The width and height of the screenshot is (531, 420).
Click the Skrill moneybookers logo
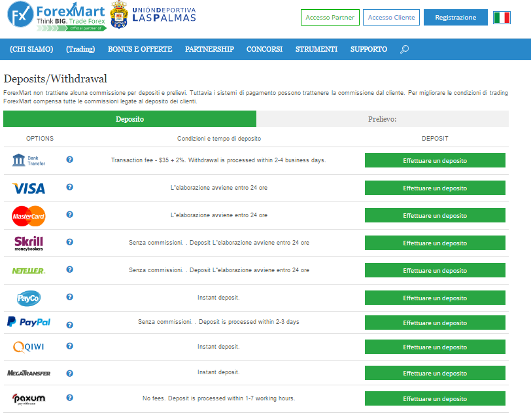(29, 243)
